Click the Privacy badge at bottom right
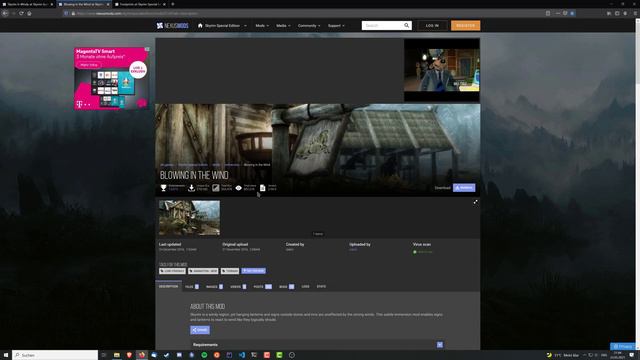This screenshot has height=360, width=640. pos(623,346)
